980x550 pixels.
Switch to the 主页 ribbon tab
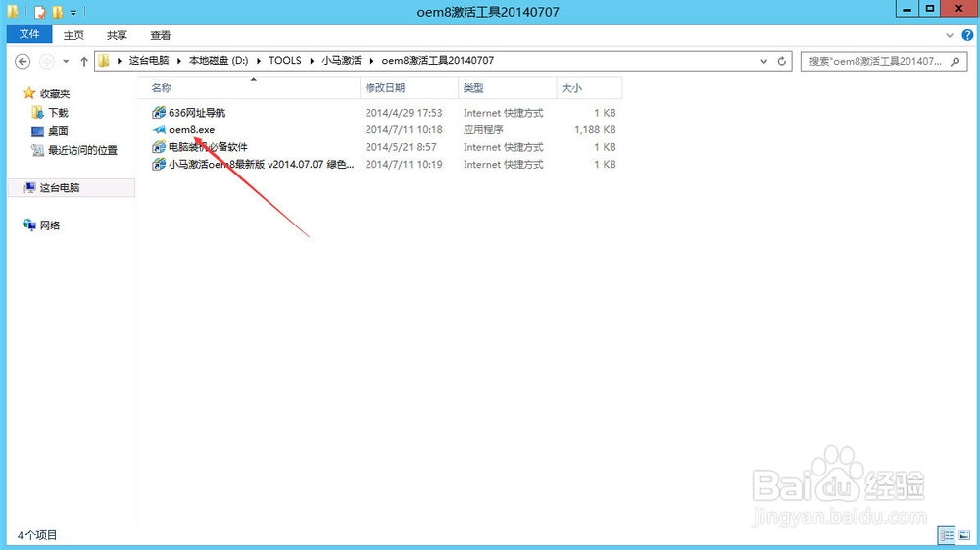click(73, 35)
